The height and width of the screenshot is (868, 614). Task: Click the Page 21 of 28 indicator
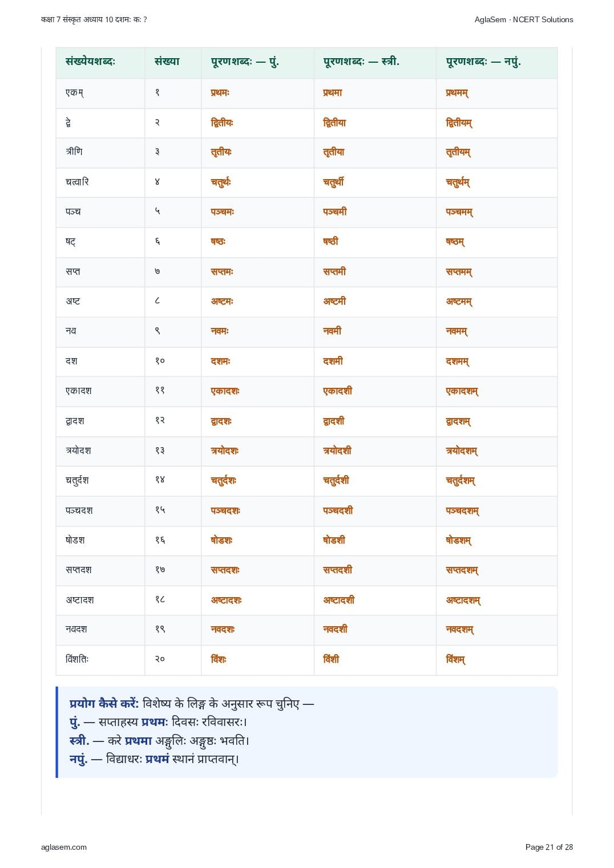click(549, 847)
